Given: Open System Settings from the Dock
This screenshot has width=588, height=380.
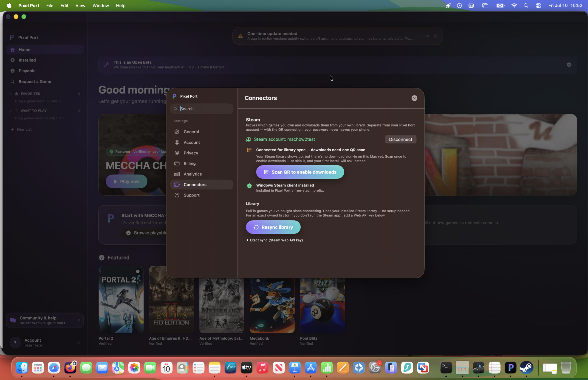Looking at the screenshot, I should 375,368.
